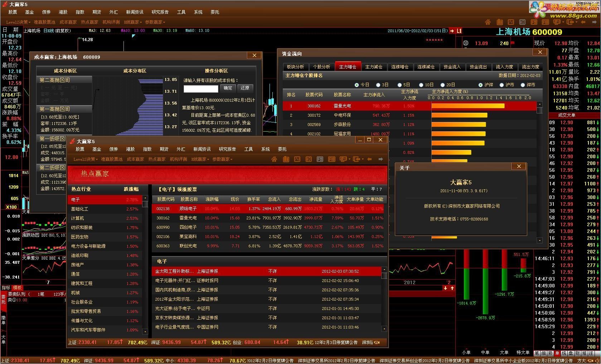Click multi-window icon in main toolbar
This screenshot has width=601, height=364.
point(557,22)
